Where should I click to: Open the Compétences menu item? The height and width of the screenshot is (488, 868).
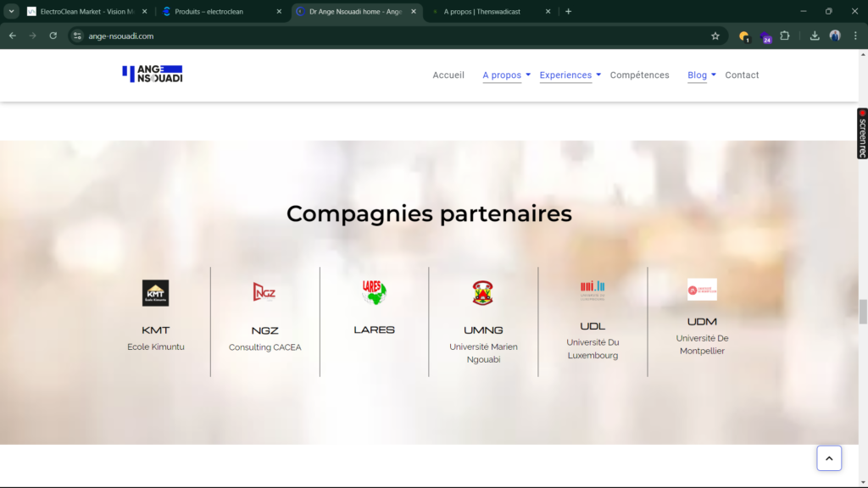point(639,75)
